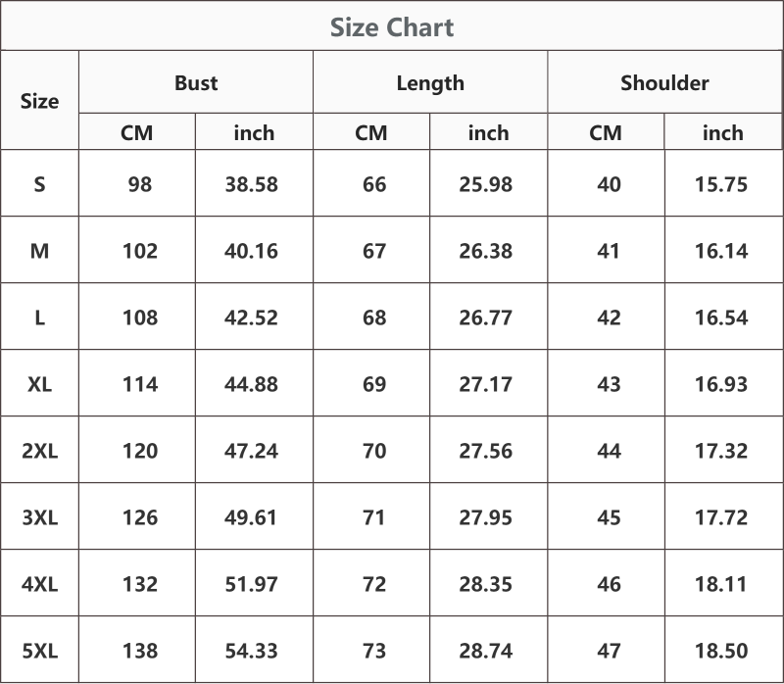
Task: Select bust value 132 for 4XL
Action: pos(140,584)
